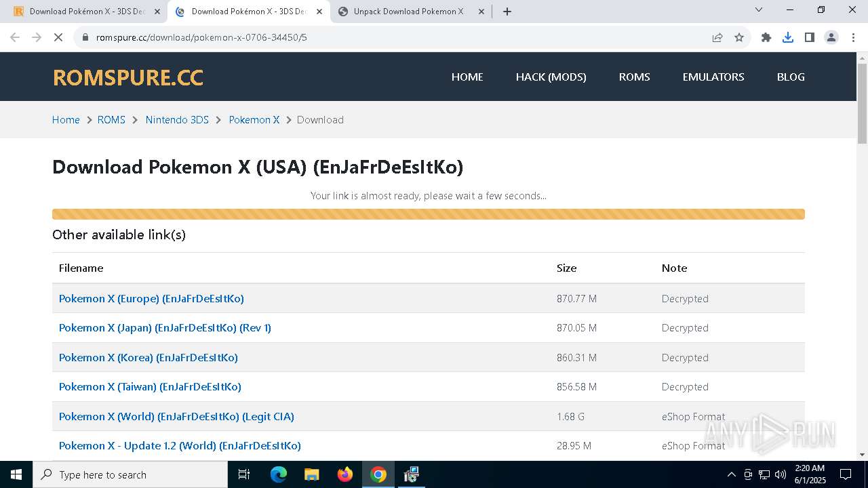Click Home in the breadcrumb
This screenshot has height=488, width=868.
click(66, 120)
